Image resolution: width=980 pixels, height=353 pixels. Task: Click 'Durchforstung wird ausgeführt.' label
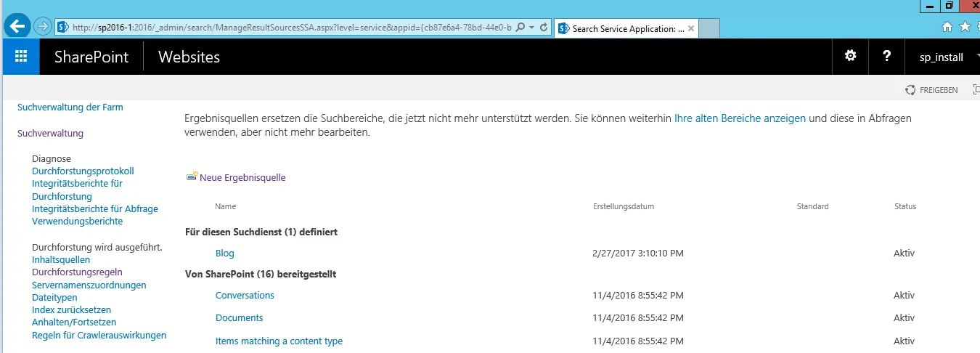(97, 247)
